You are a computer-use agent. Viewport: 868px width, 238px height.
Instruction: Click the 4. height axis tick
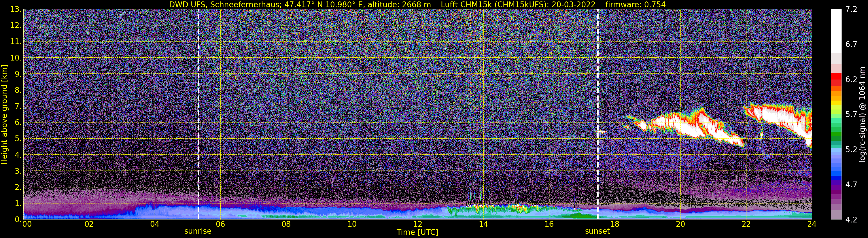tap(18, 155)
